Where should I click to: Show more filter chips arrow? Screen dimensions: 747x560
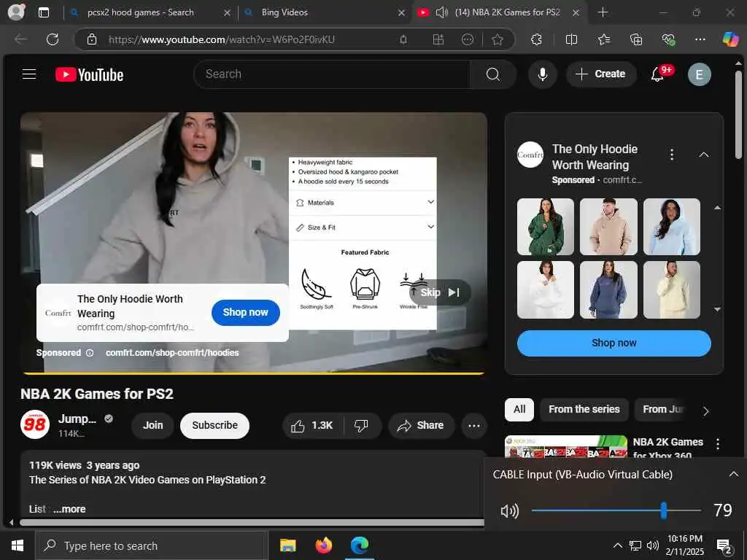pos(706,411)
